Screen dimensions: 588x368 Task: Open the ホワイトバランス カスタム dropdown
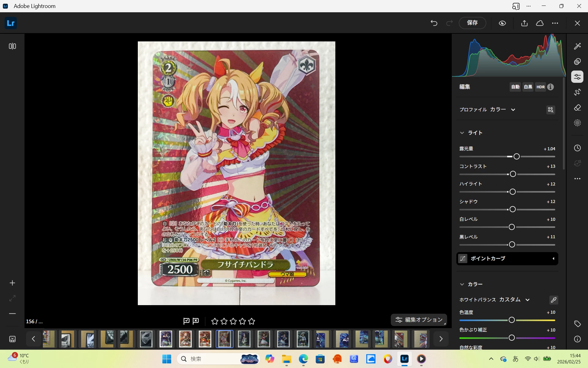coord(527,300)
